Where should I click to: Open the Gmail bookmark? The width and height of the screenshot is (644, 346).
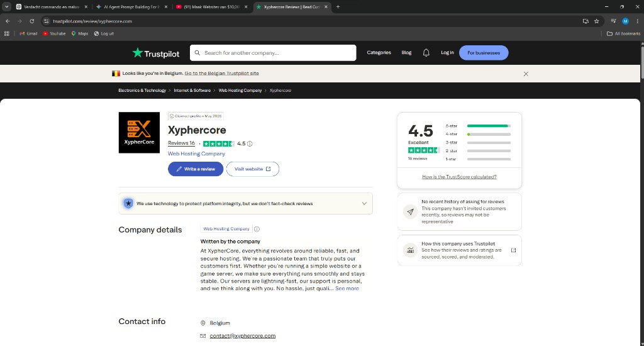tap(28, 34)
